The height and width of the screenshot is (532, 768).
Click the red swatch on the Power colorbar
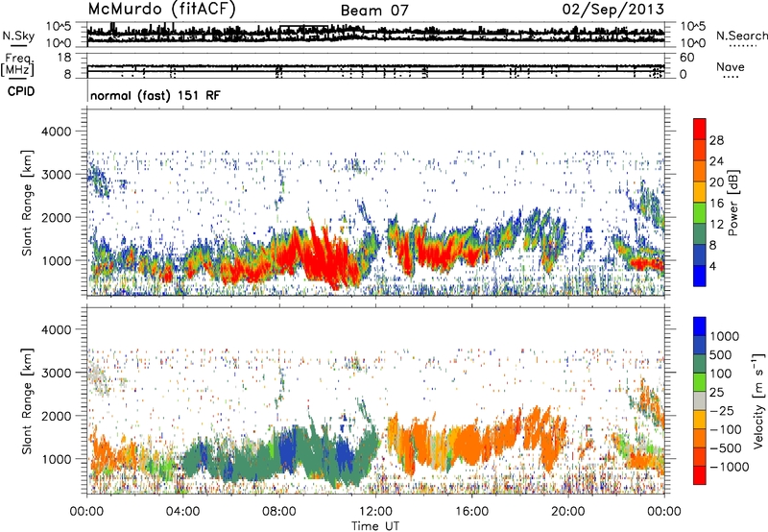pos(700,129)
